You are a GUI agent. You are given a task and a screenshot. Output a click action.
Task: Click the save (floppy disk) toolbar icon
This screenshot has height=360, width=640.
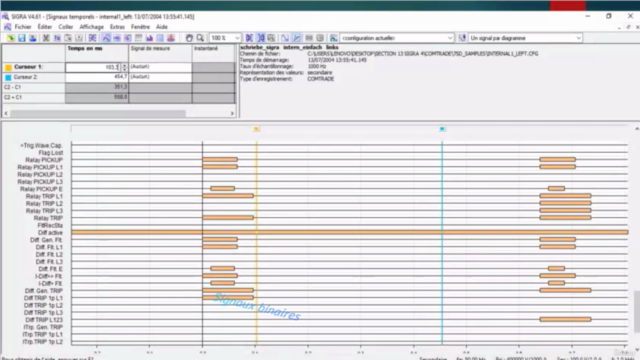(x=22, y=38)
